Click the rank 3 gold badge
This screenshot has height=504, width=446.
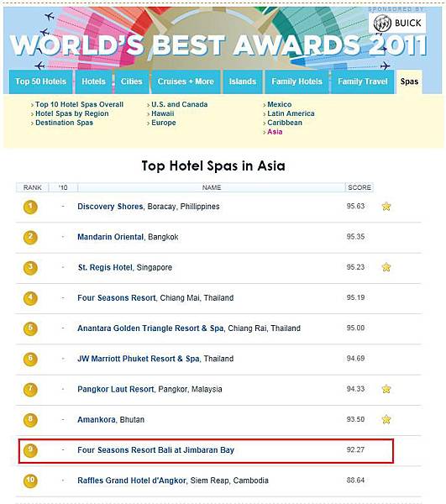point(30,268)
